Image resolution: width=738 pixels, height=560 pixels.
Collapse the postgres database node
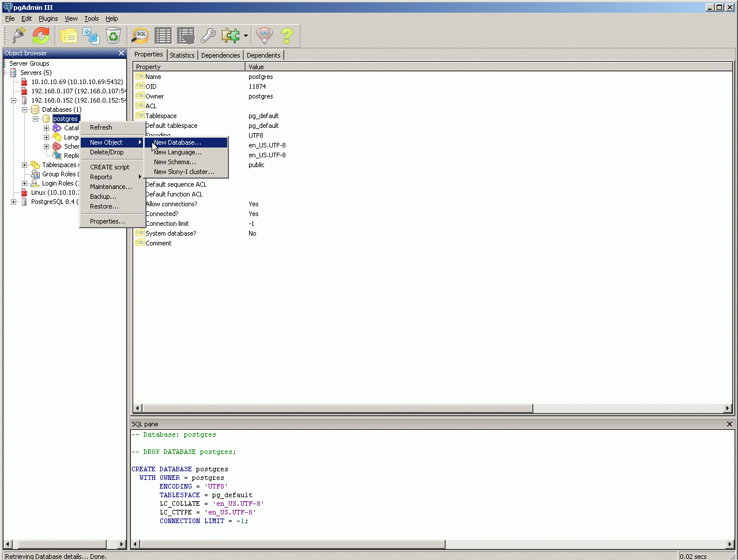(x=35, y=119)
